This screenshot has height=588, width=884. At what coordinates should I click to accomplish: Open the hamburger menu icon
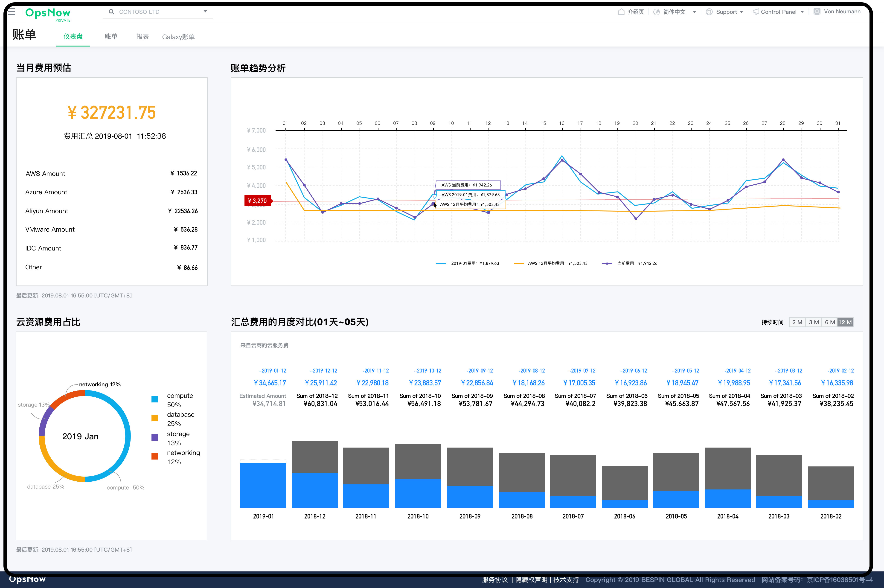[x=12, y=12]
